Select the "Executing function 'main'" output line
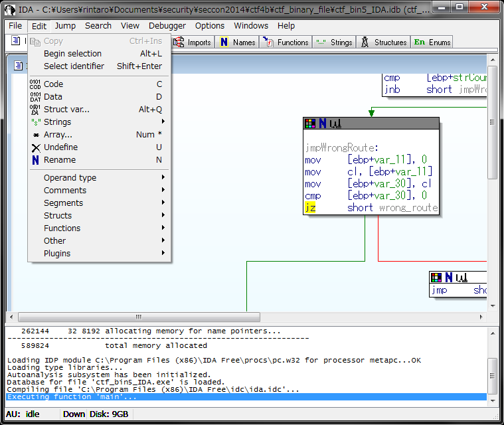This screenshot has height=425, width=504. point(246,396)
